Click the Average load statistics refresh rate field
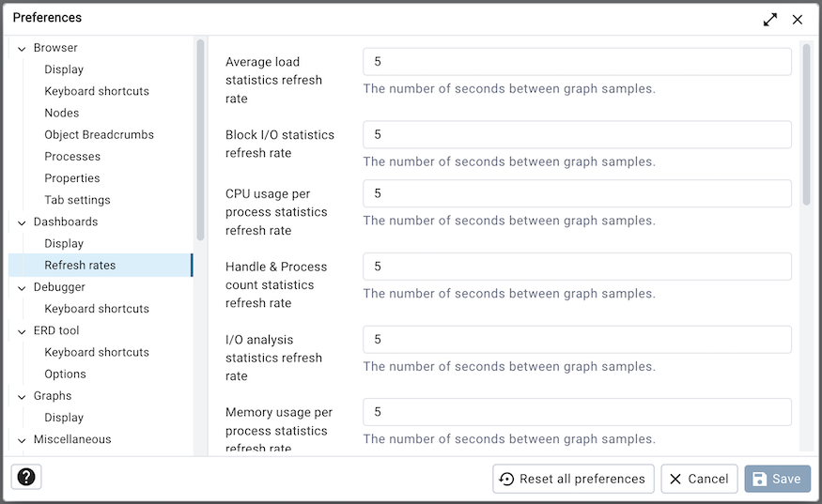Viewport: 822px width, 504px height. click(x=577, y=62)
